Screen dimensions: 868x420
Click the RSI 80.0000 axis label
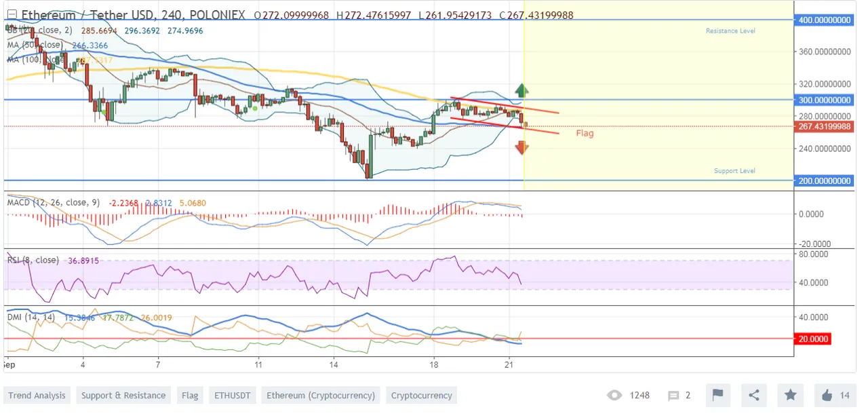(x=814, y=254)
